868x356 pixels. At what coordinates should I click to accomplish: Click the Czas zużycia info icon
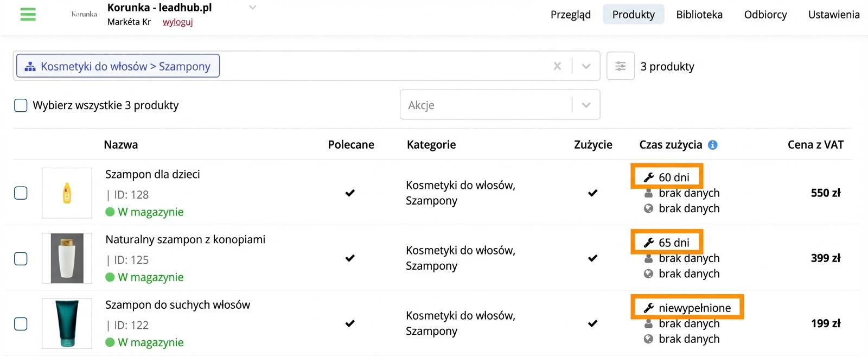click(713, 145)
